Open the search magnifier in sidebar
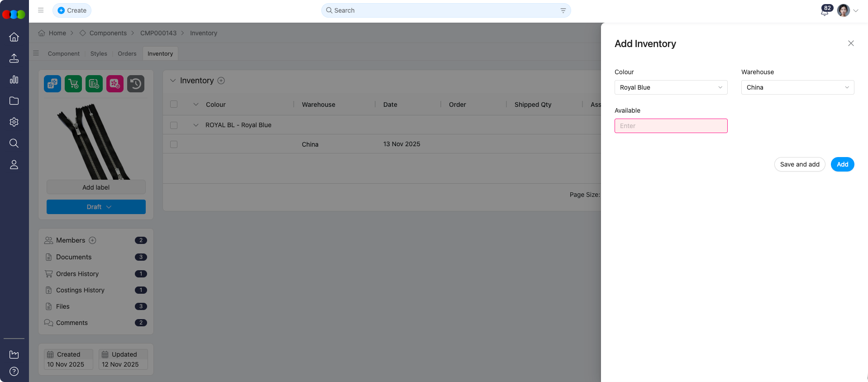 click(14, 143)
